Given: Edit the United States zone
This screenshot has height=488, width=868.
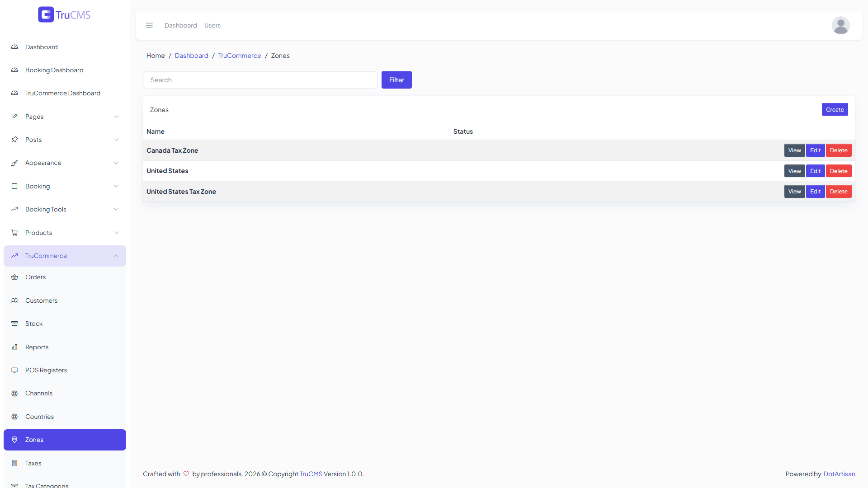Looking at the screenshot, I should pyautogui.click(x=815, y=171).
